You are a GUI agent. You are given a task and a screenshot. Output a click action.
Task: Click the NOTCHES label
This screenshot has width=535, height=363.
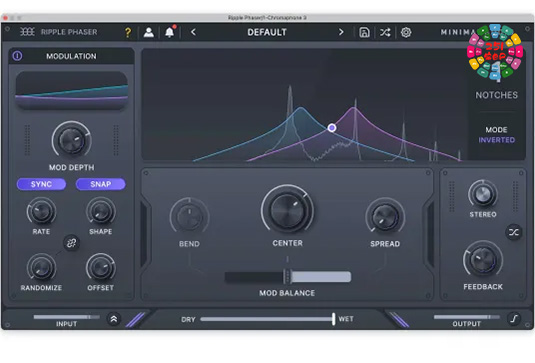pos(496,95)
